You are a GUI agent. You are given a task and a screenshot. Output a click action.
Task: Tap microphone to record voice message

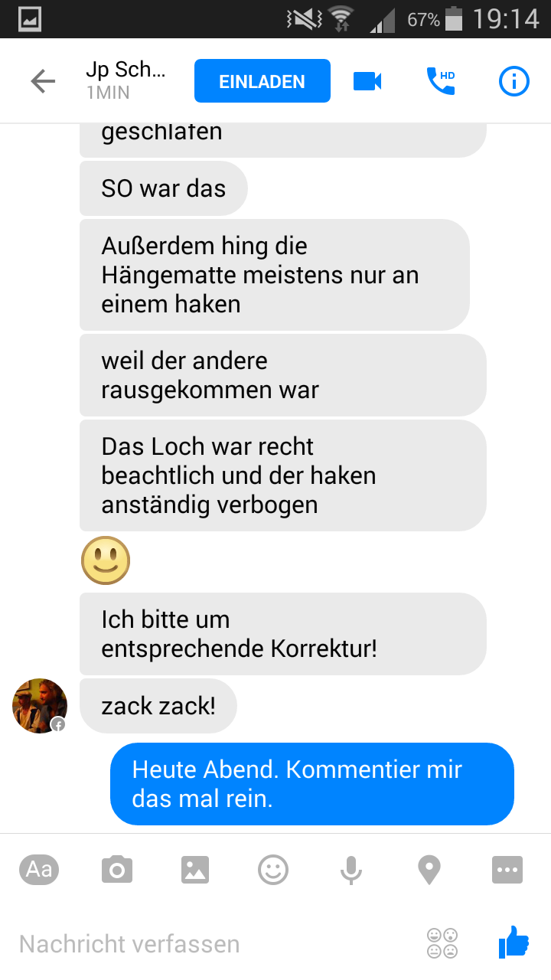[350, 870]
